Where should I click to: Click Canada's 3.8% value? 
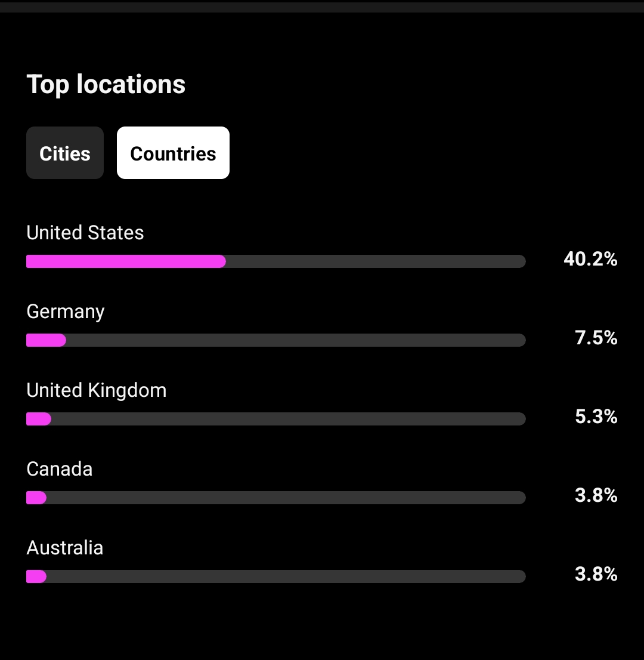[596, 495]
